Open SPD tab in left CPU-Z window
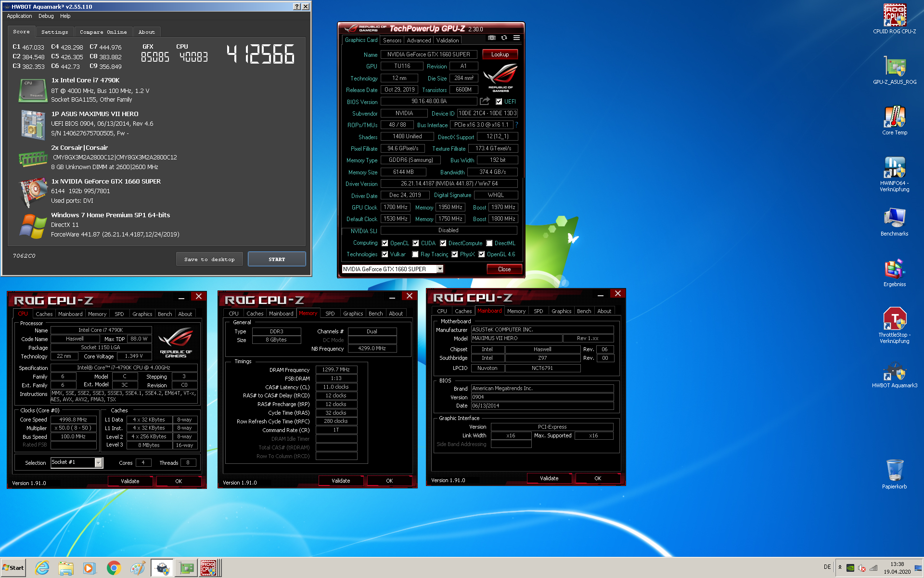The width and height of the screenshot is (924, 578). click(x=119, y=314)
